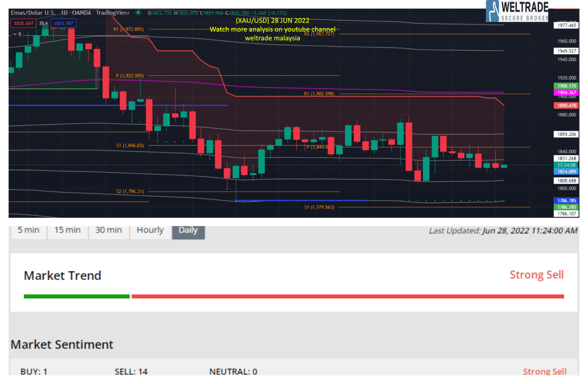The height and width of the screenshot is (384, 588).
Task: Click price axis label 1831.268
Action: pos(567,158)
